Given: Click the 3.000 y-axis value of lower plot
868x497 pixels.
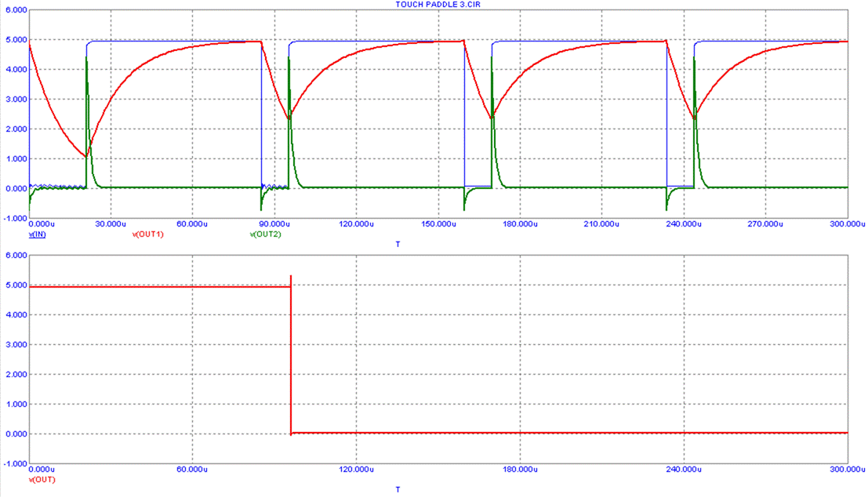Looking at the screenshot, I should click(x=16, y=344).
